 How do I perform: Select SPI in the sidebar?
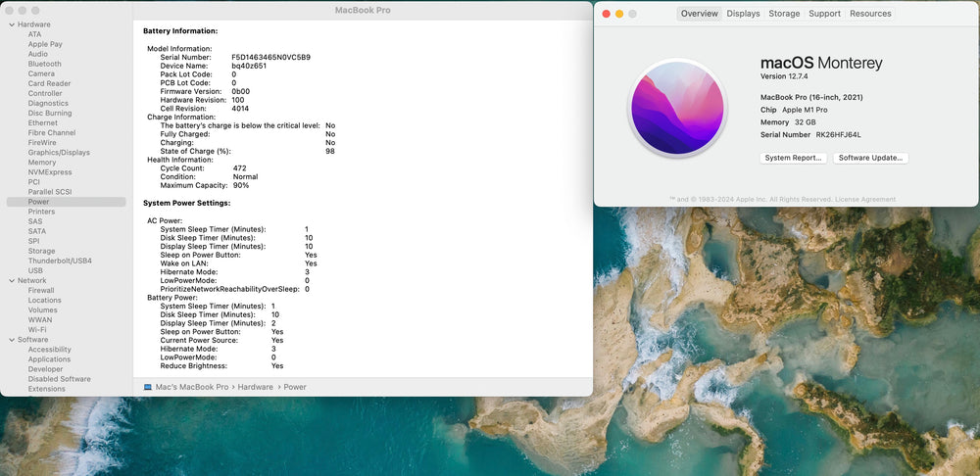[33, 241]
